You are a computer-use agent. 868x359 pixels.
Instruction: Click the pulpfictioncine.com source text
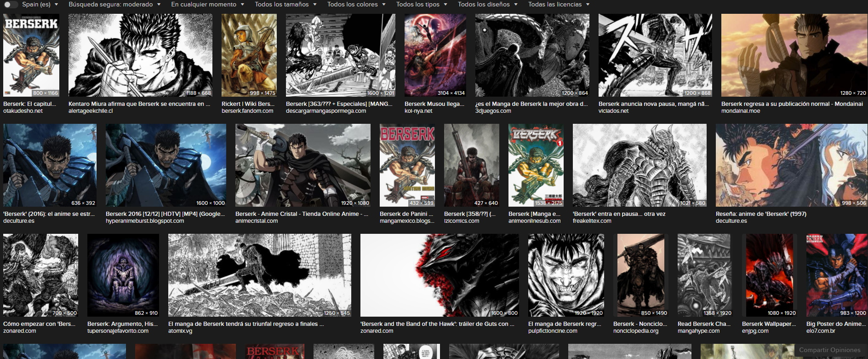(553, 331)
